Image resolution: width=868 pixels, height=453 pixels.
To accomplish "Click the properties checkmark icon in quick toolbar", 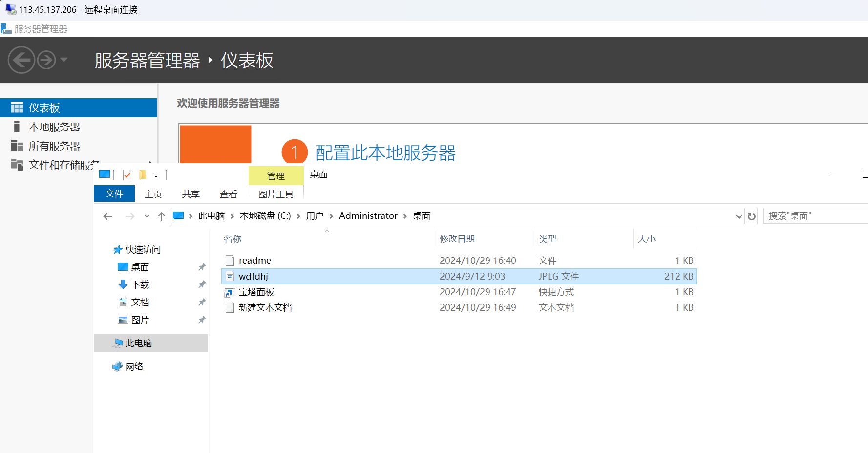I will (127, 175).
